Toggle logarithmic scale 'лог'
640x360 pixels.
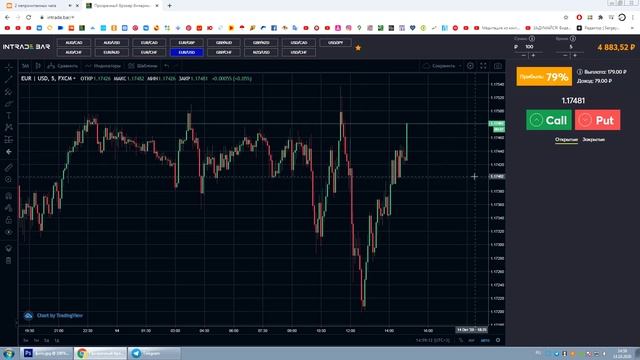pyautogui.click(x=471, y=340)
